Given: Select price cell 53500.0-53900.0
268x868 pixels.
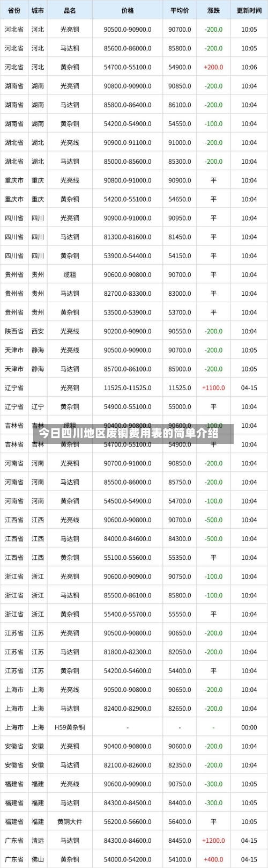Looking at the screenshot, I should pos(128,312).
